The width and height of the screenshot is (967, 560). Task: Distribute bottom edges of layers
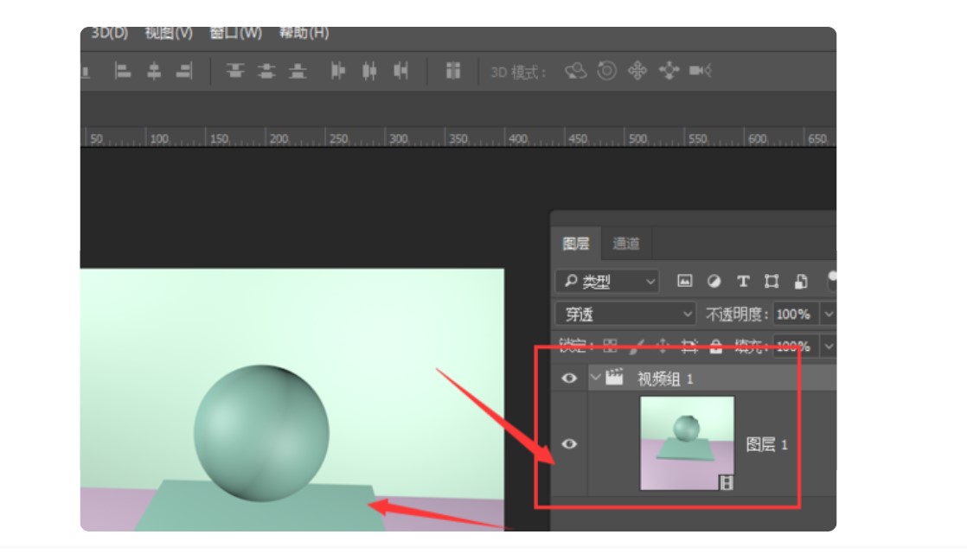298,72
